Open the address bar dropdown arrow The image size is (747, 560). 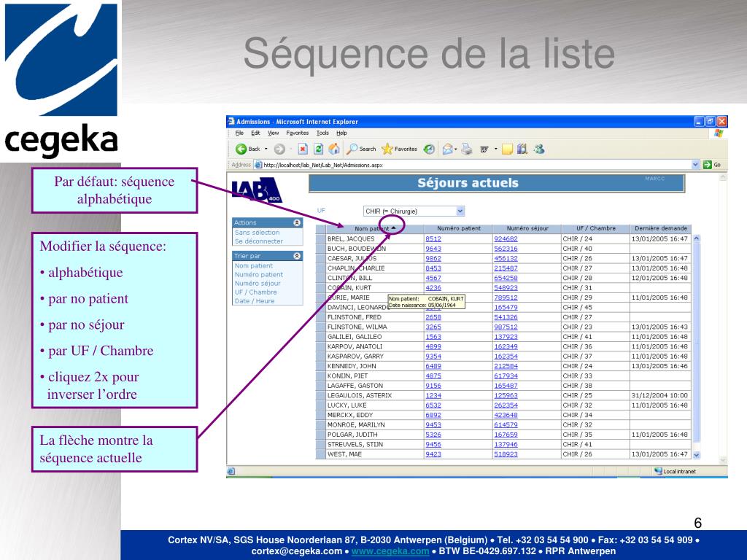(x=695, y=165)
